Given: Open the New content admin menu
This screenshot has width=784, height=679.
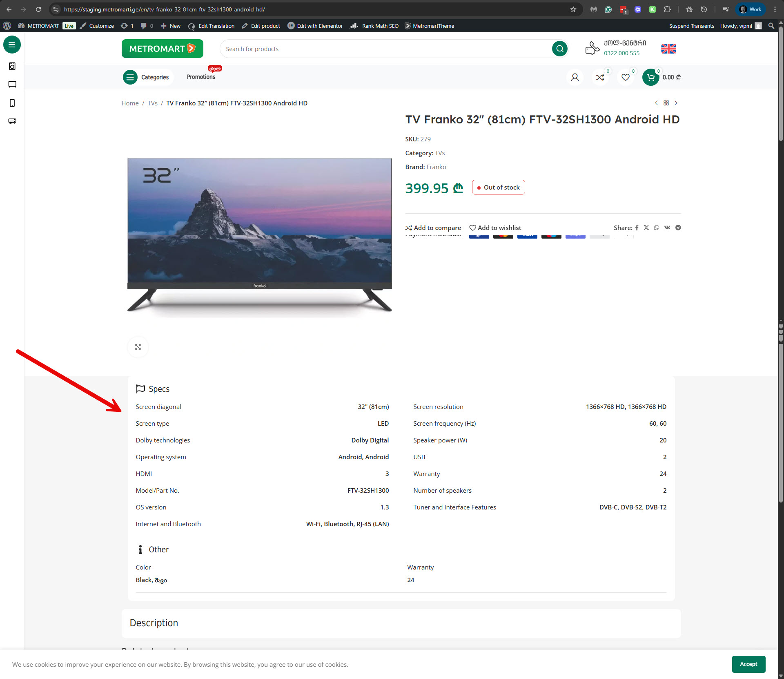Looking at the screenshot, I should tap(171, 26).
